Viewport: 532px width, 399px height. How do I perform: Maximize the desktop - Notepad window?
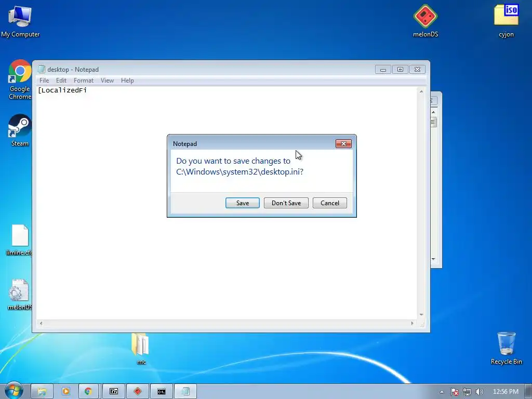401,70
